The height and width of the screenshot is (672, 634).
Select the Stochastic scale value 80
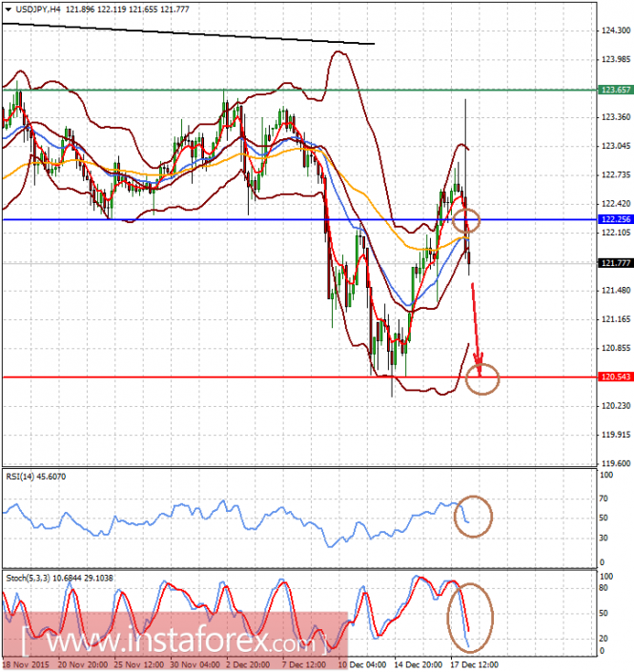[603, 588]
